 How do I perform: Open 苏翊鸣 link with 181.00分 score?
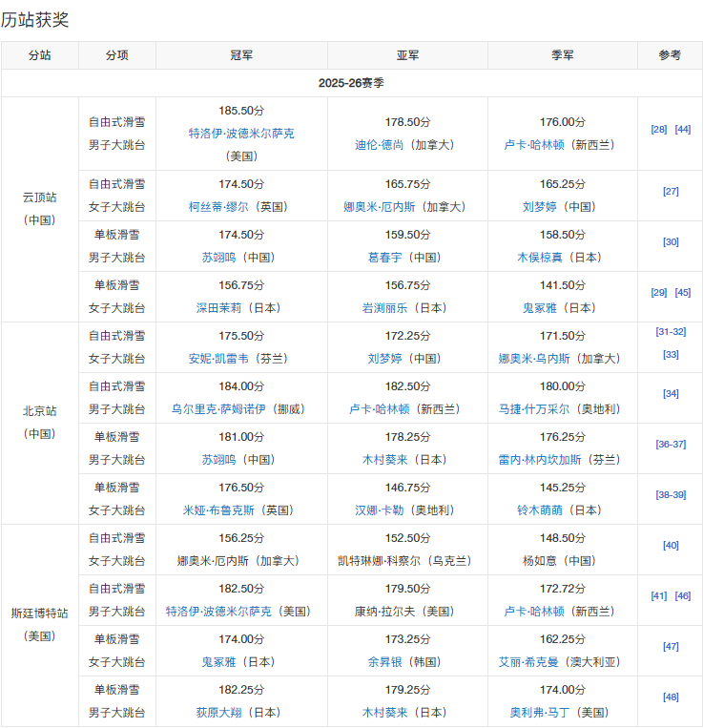(218, 460)
